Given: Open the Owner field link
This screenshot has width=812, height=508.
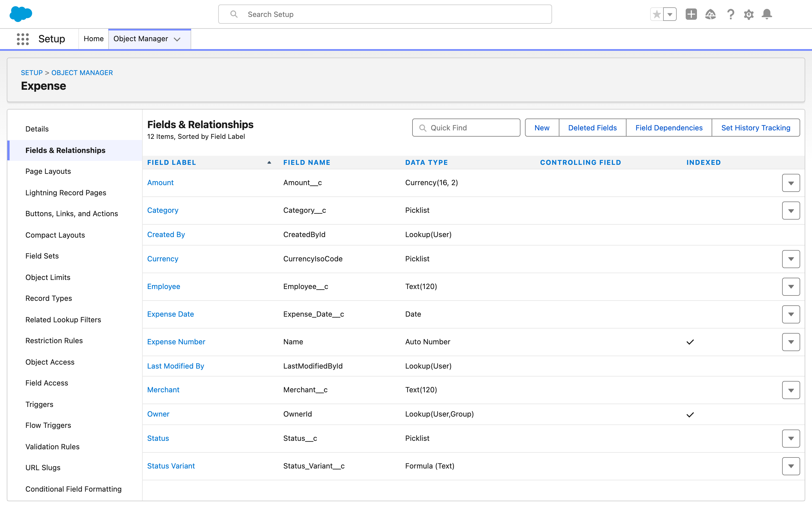Looking at the screenshot, I should (158, 414).
